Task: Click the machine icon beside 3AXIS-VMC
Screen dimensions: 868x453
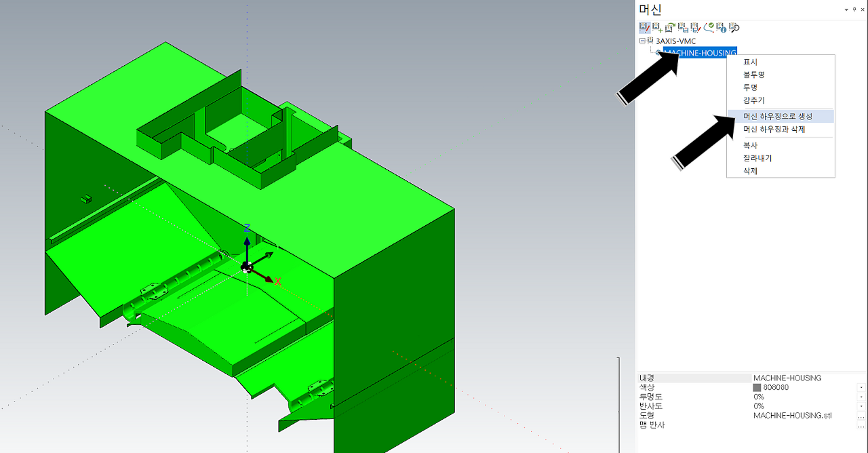Action: (x=650, y=41)
